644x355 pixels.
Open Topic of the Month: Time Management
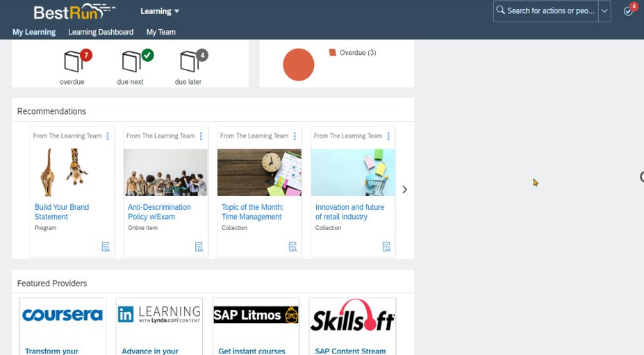coord(253,212)
